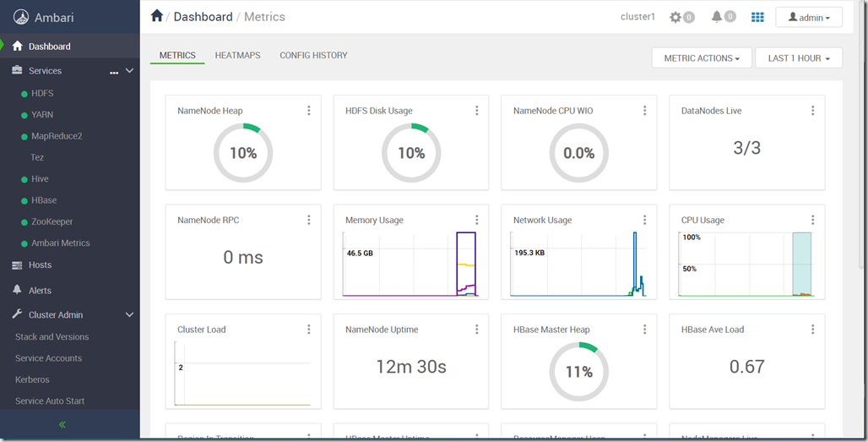868x442 pixels.
Task: Open NameNode Heap widget kebab menu
Action: [309, 111]
